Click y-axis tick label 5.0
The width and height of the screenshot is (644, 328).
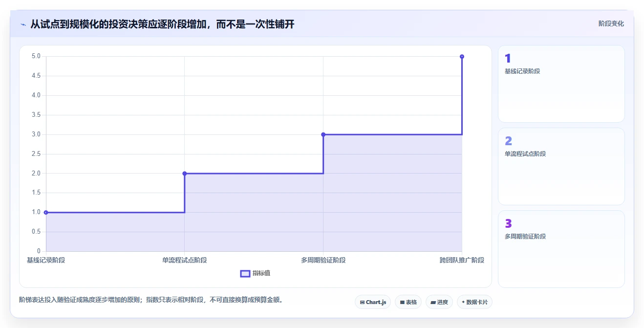point(36,56)
